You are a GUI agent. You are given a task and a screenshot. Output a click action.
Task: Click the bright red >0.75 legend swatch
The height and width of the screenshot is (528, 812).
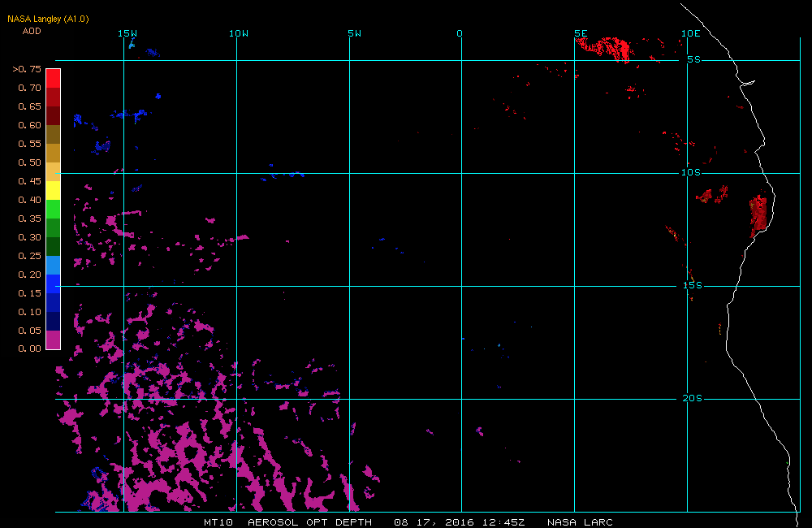click(54, 78)
